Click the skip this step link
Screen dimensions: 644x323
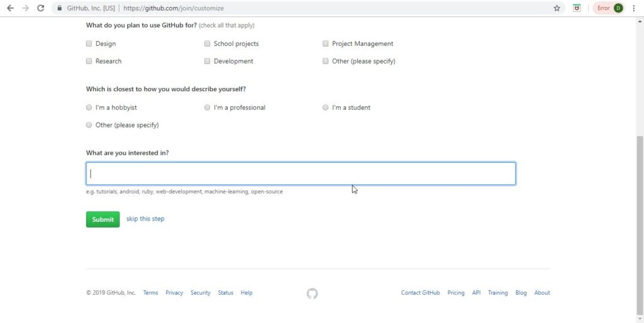(145, 219)
